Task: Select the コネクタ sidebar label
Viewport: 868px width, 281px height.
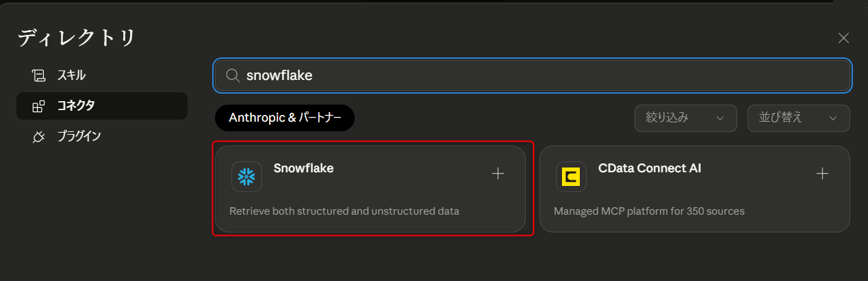Action: (x=76, y=106)
